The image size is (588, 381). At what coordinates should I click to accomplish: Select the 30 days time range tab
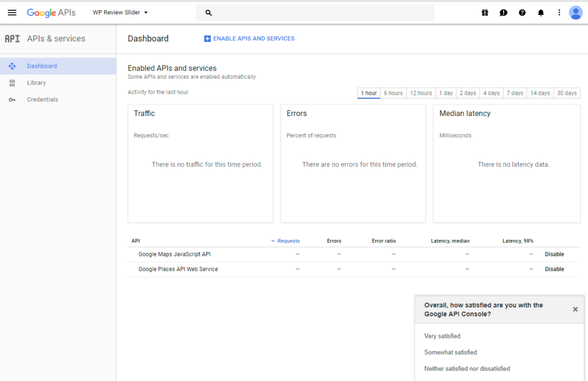point(567,93)
